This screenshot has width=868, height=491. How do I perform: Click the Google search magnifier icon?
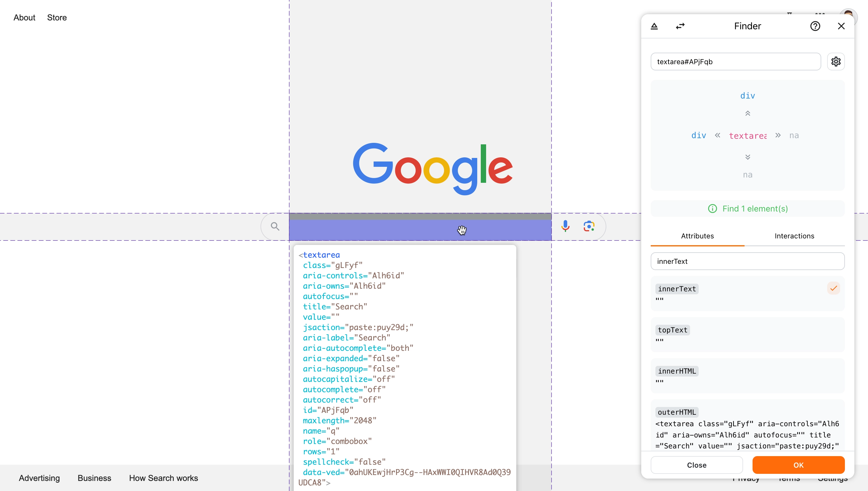coord(275,226)
